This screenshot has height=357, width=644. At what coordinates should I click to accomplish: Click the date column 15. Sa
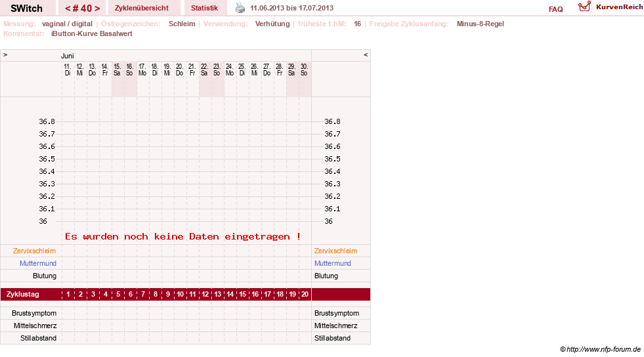click(117, 70)
